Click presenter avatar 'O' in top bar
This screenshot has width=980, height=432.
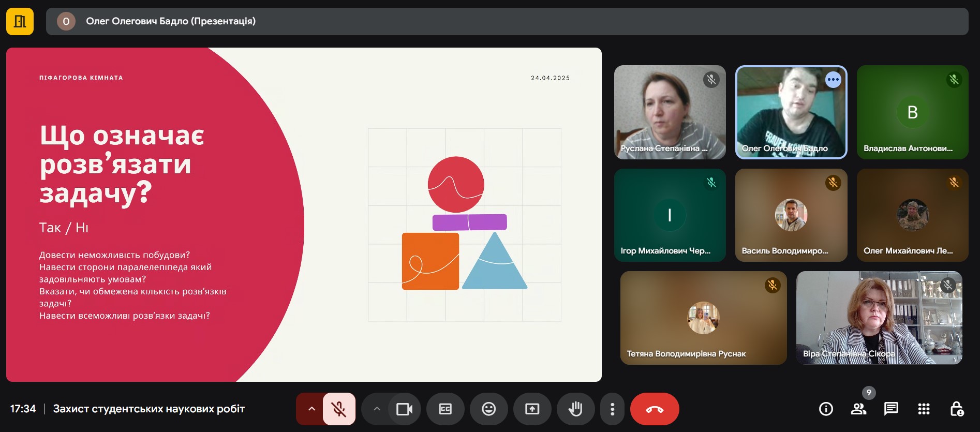(66, 21)
